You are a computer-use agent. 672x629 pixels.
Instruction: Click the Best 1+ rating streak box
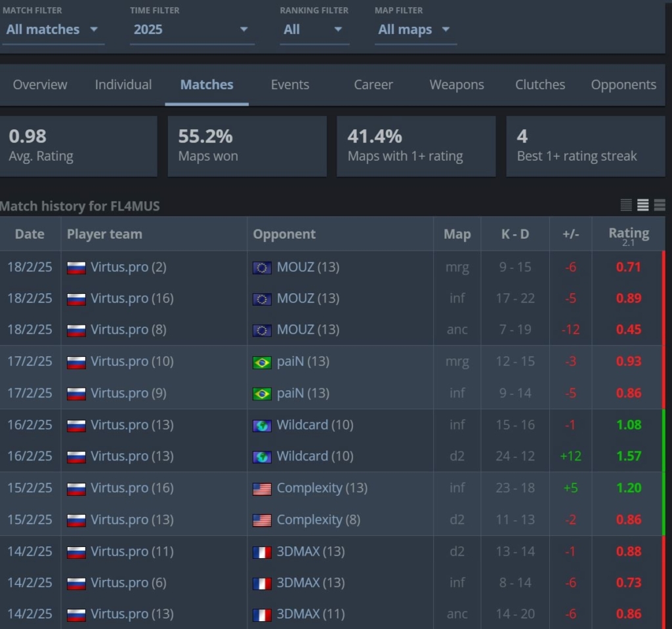coord(585,146)
